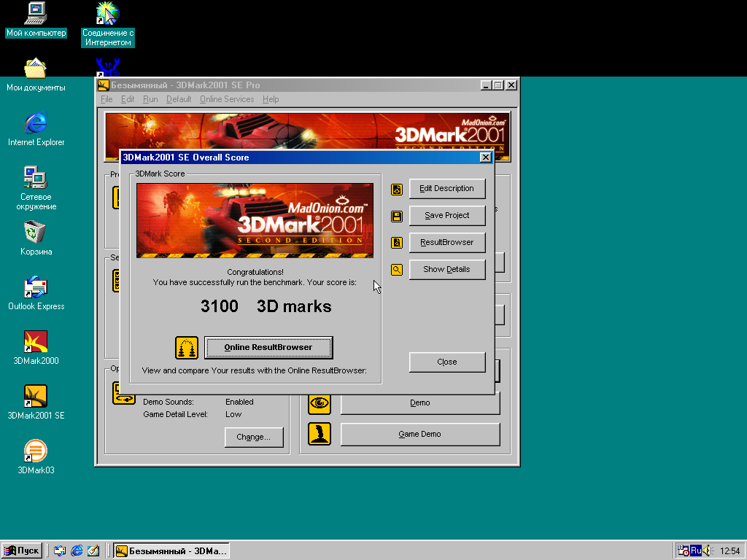
Task: Open the Run menu
Action: 150,99
